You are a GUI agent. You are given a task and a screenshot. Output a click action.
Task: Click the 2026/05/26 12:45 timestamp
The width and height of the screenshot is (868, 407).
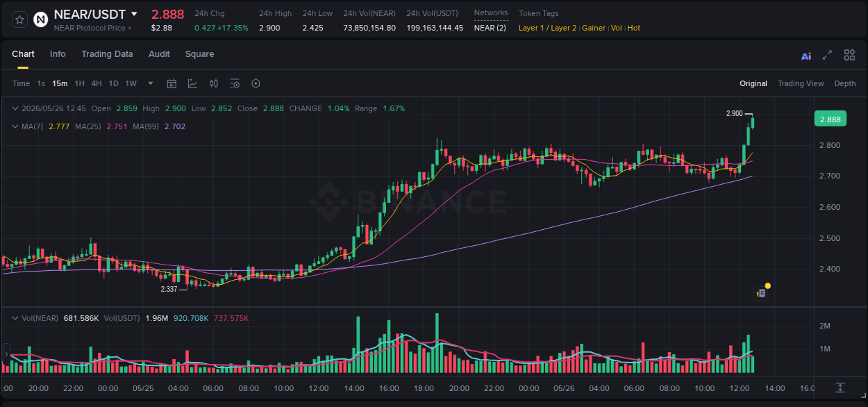point(53,108)
